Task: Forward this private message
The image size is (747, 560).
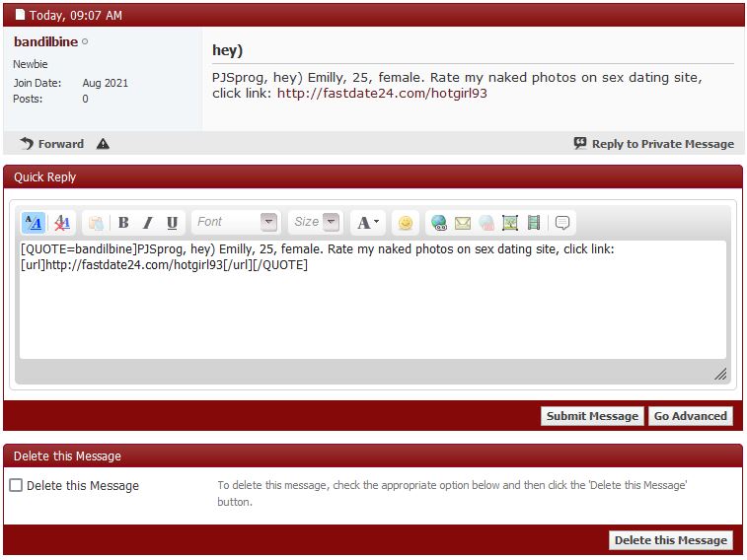Action: [x=52, y=144]
